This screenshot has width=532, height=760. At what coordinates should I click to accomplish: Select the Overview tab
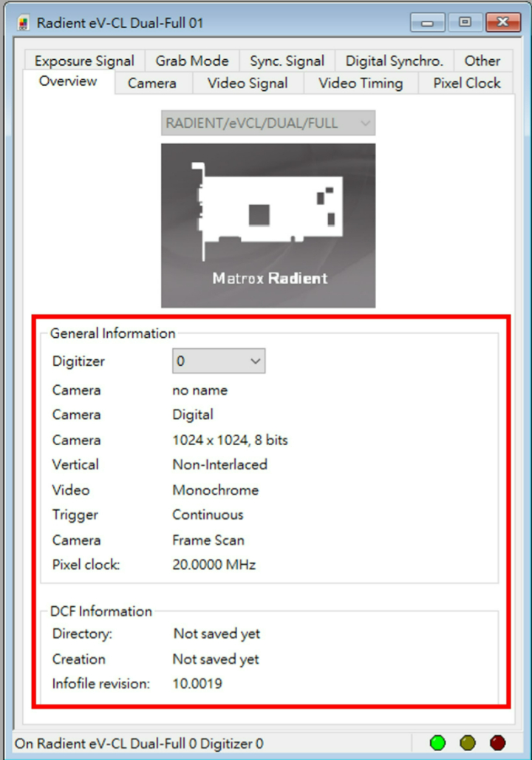tap(68, 81)
